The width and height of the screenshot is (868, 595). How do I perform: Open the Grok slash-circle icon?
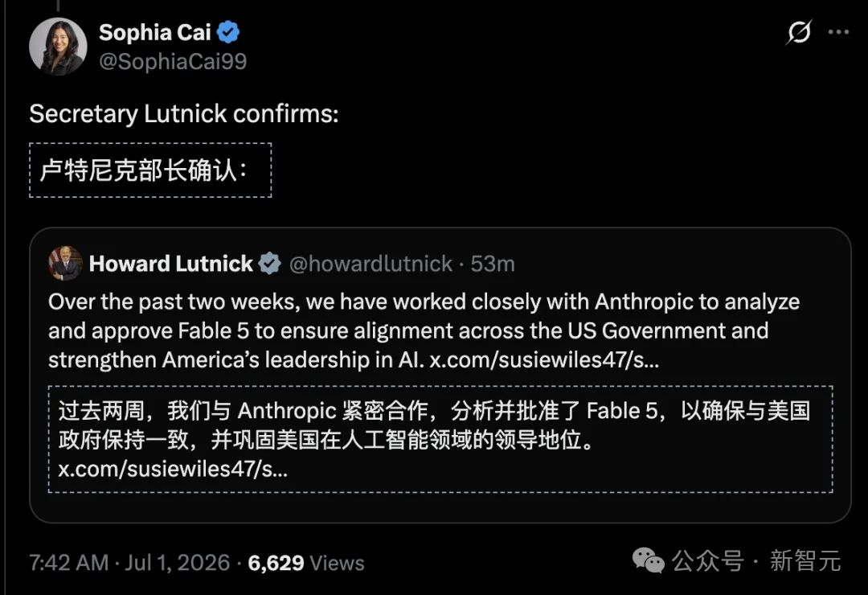(799, 32)
